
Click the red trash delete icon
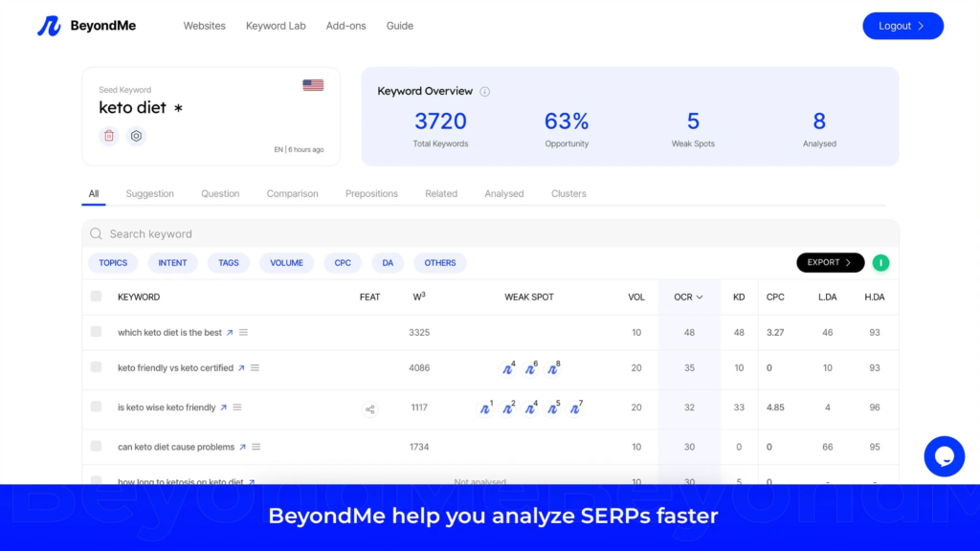pos(109,136)
